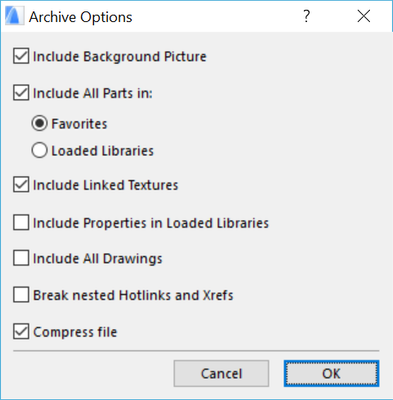Click the Include Background Picture label text
This screenshot has height=400, width=393.
tap(120, 56)
